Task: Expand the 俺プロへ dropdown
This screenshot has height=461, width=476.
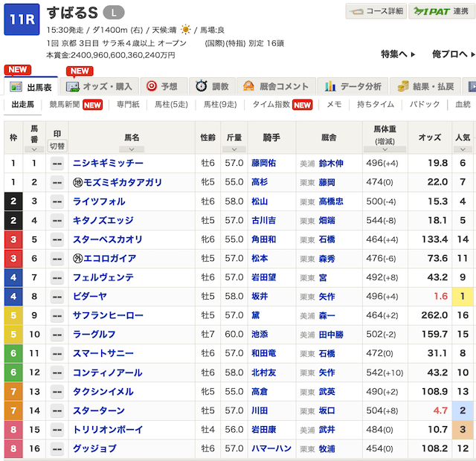Action: click(453, 54)
